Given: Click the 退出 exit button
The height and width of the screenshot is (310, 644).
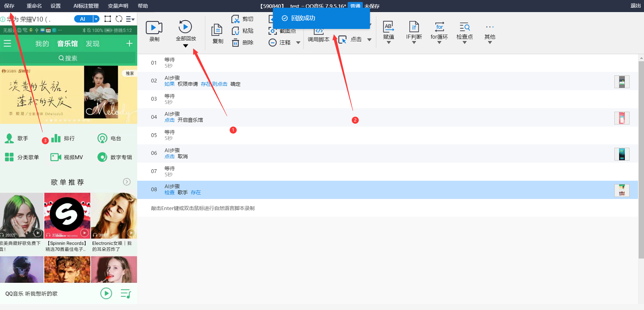Looking at the screenshot, I should pos(636,6).
